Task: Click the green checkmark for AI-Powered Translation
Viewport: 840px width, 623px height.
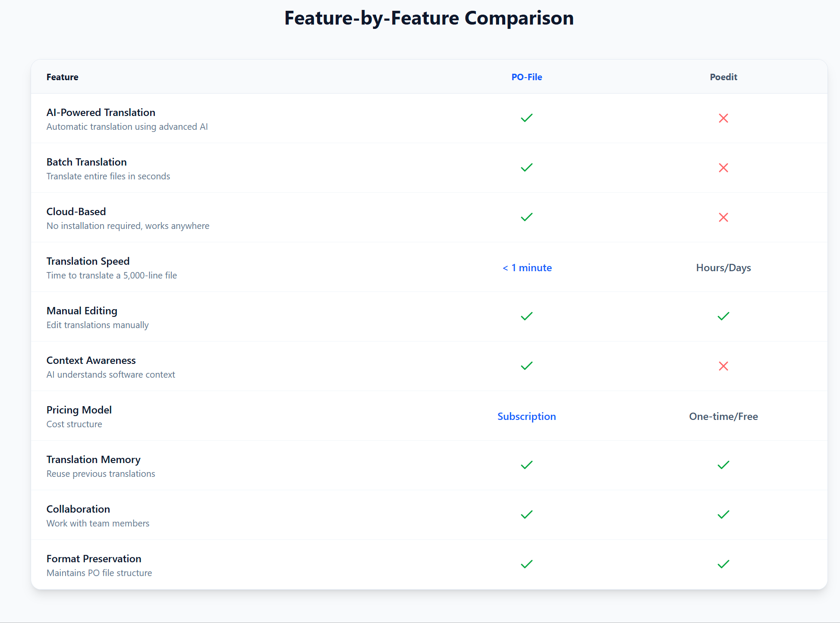Action: (x=526, y=118)
